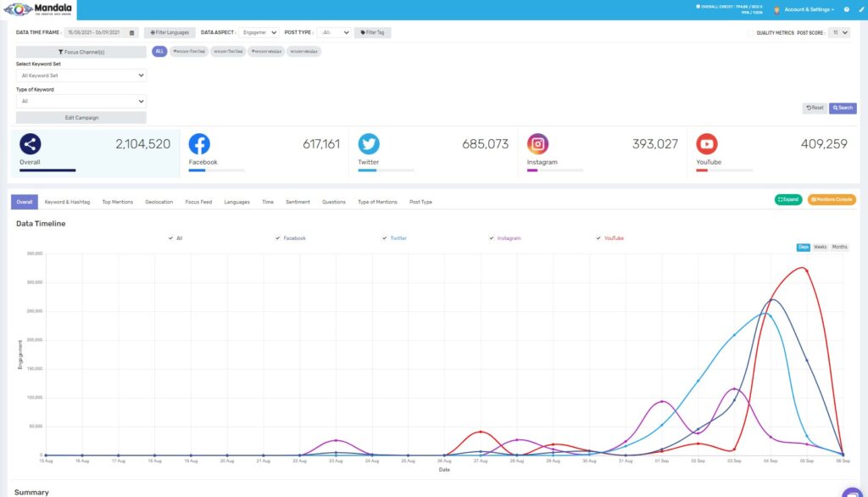This screenshot has width=868, height=497.
Task: Uncheck Twitter in the timeline legend
Action: tap(384, 238)
